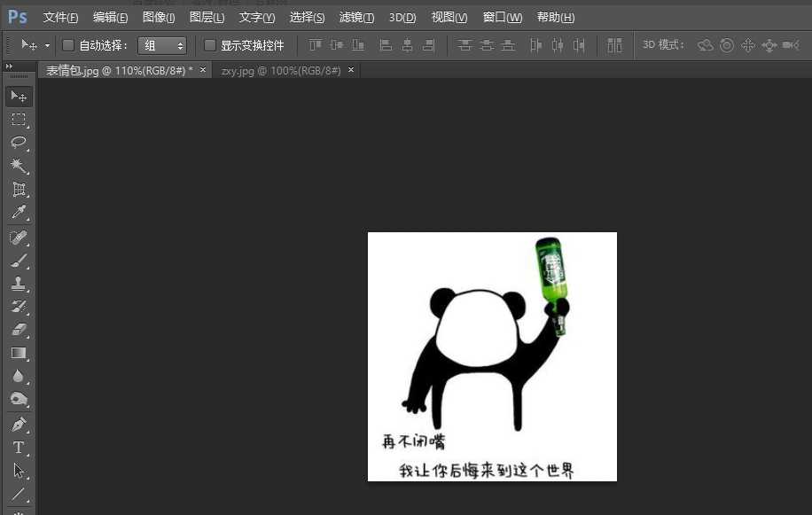Select the Eyedropper tool
This screenshot has width=812, height=515.
[x=19, y=212]
